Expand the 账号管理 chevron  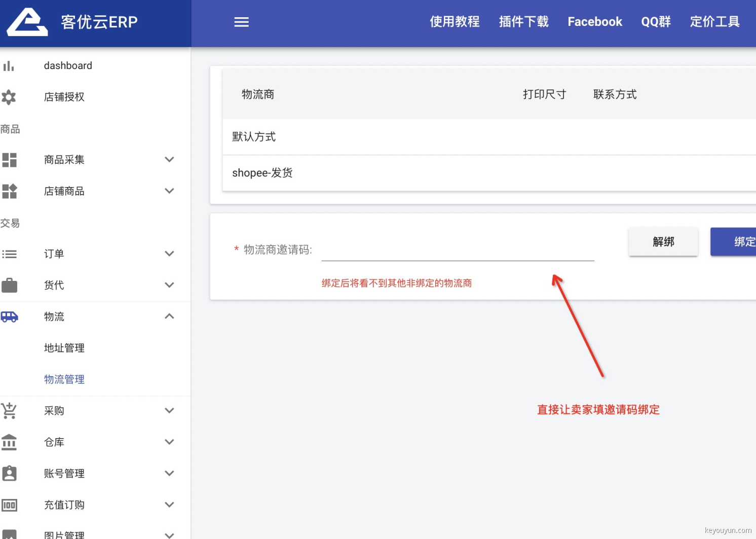tap(169, 474)
